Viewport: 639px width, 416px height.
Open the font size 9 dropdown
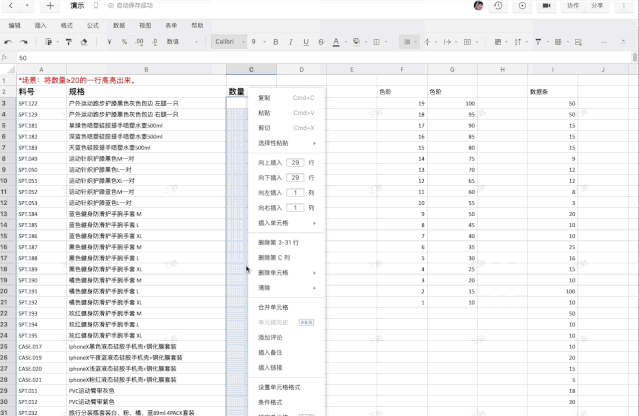(x=258, y=42)
